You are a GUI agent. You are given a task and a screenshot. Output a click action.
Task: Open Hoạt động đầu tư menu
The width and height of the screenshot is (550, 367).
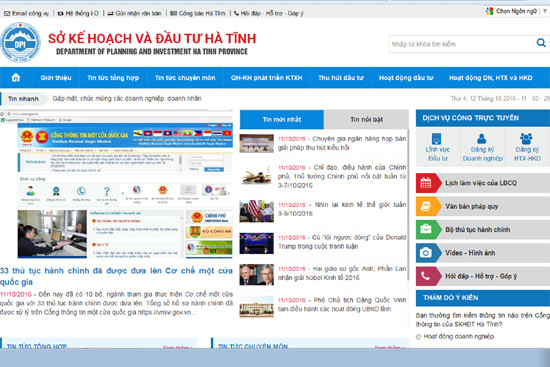coord(406,78)
